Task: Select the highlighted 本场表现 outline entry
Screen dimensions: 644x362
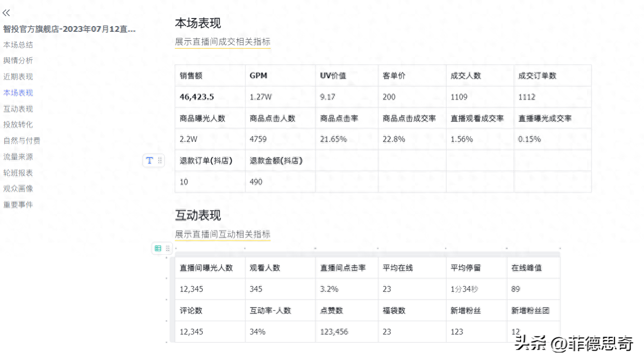Action: (18, 93)
